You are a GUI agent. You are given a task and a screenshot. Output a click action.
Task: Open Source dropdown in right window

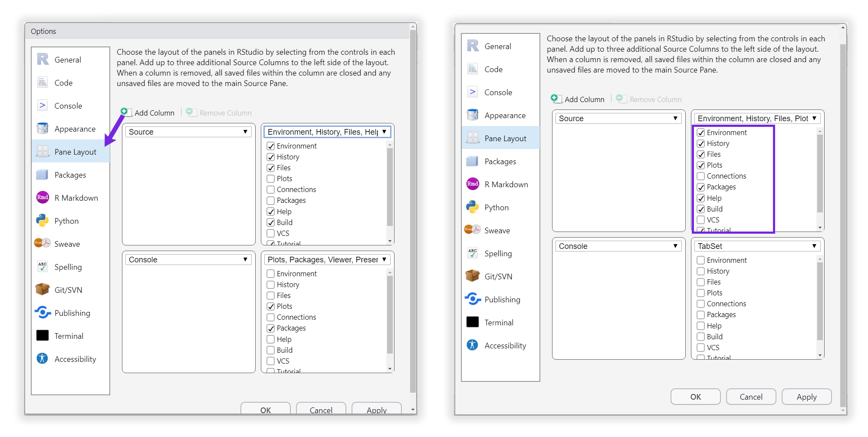[618, 118]
